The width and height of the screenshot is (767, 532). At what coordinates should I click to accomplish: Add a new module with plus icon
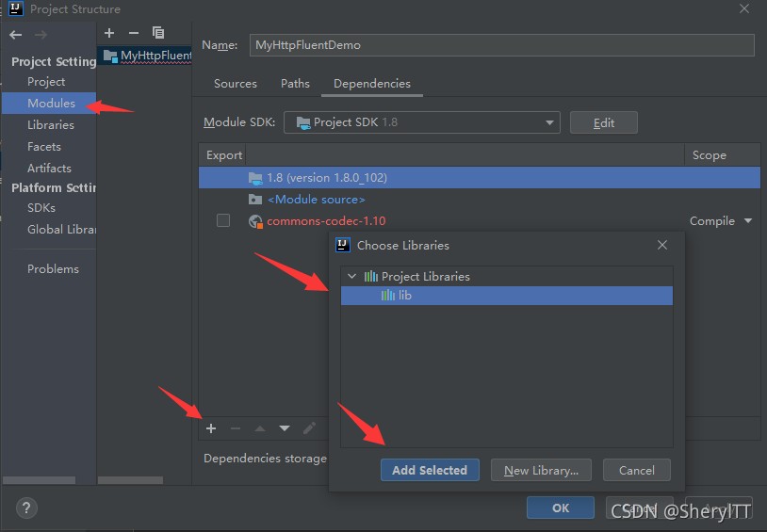pos(109,33)
